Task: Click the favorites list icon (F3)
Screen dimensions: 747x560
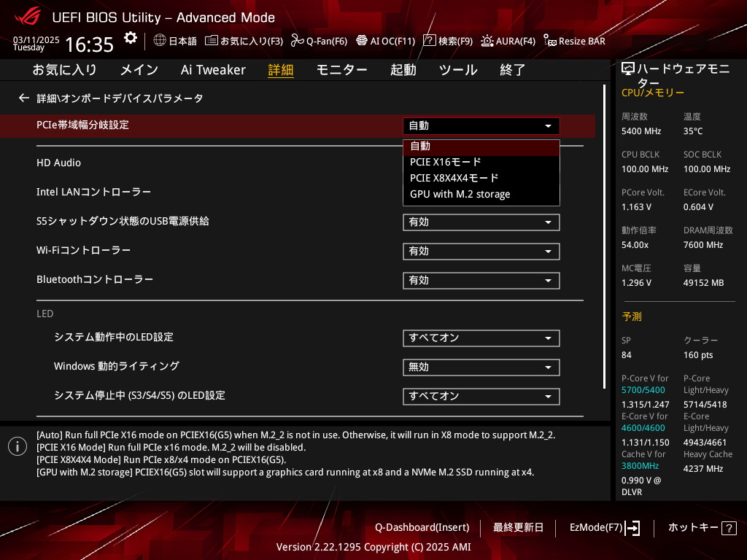Action: [212, 41]
